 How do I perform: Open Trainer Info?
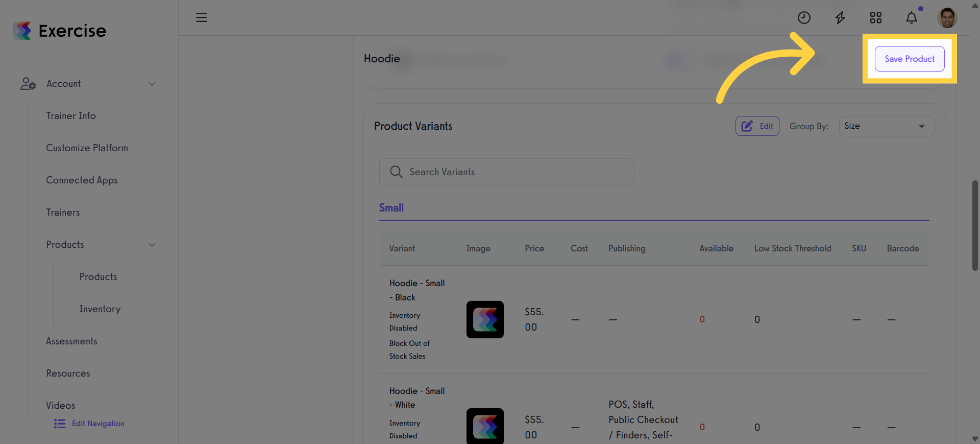tap(71, 116)
